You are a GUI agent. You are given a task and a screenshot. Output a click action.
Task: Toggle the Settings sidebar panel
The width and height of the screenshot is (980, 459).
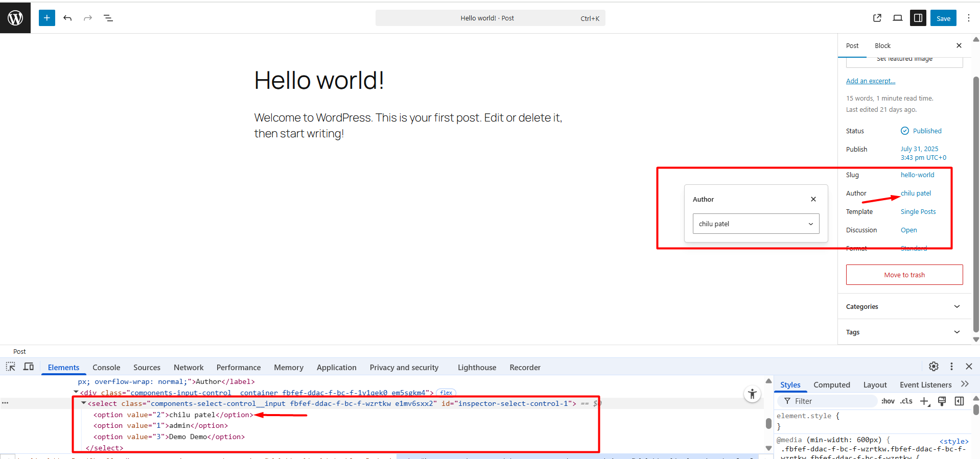[918, 18]
